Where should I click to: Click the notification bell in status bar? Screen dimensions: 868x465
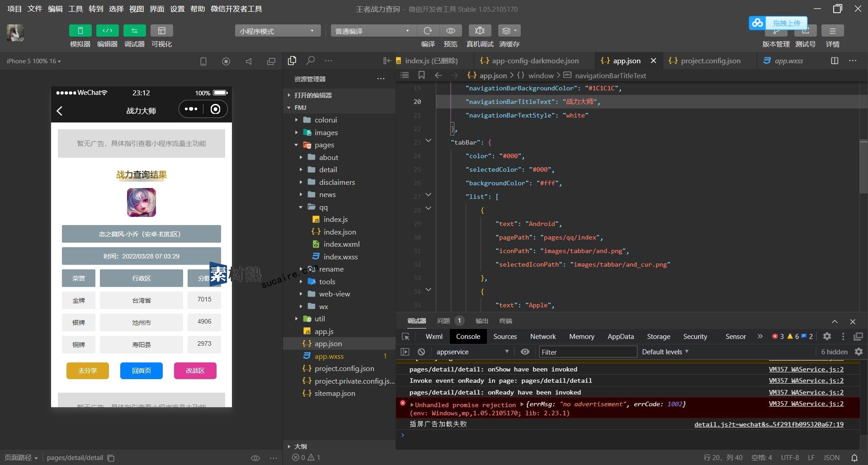tap(854, 458)
